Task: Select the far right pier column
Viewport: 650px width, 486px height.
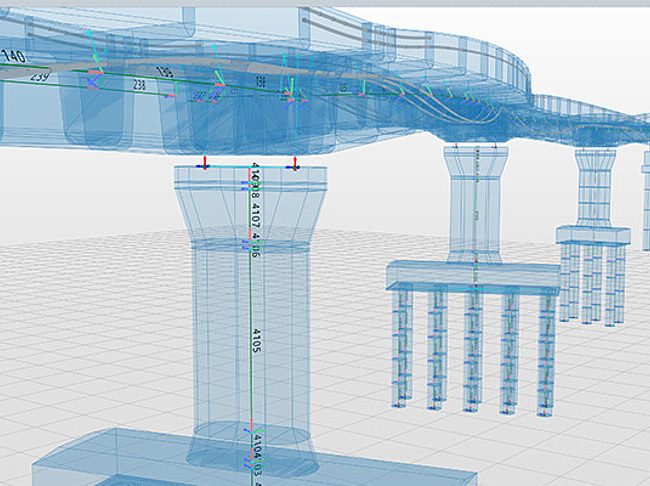Action: point(595,188)
